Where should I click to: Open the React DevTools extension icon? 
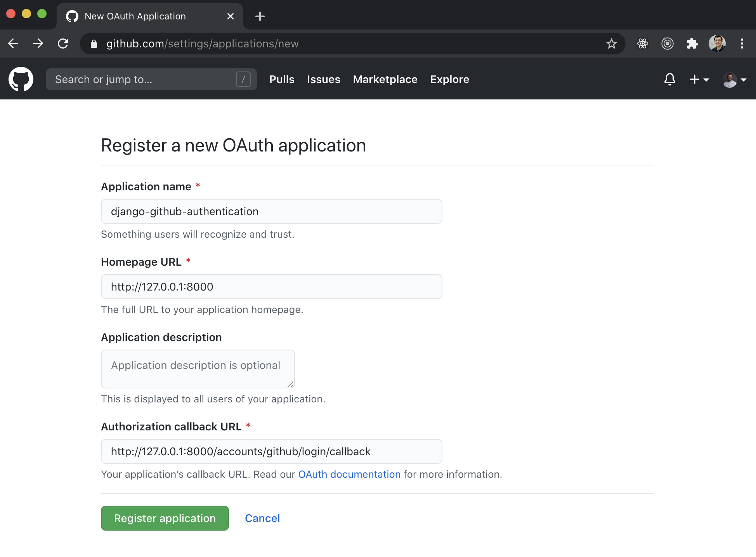[x=643, y=44]
